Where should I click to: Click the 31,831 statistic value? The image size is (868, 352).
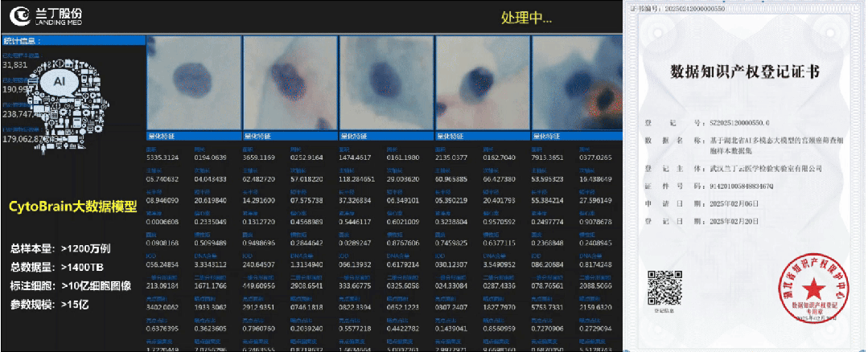pyautogui.click(x=15, y=64)
